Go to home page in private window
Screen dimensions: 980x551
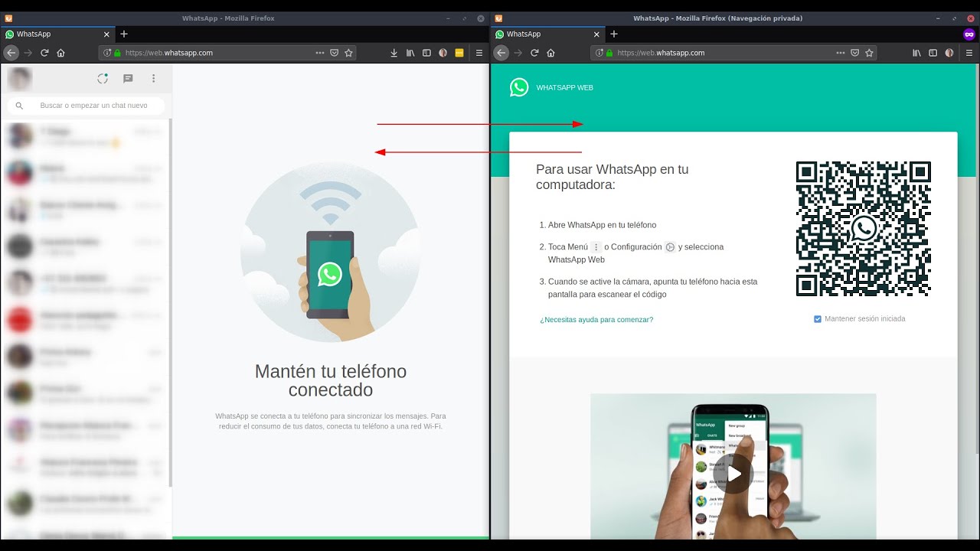(550, 53)
